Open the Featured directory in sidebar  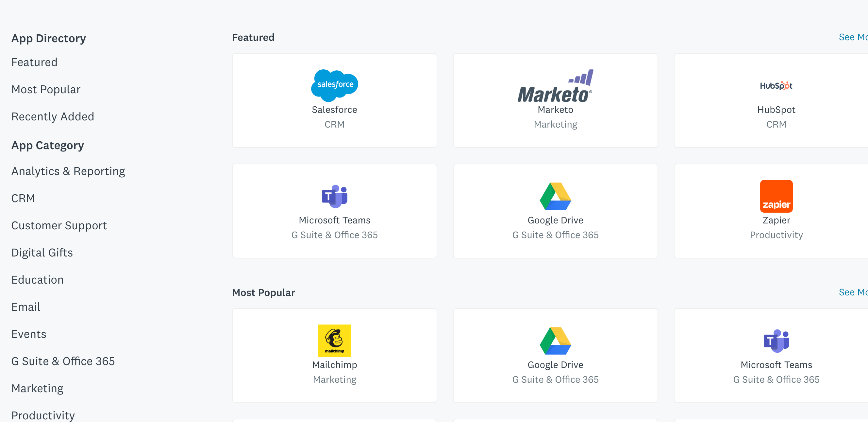coord(34,62)
